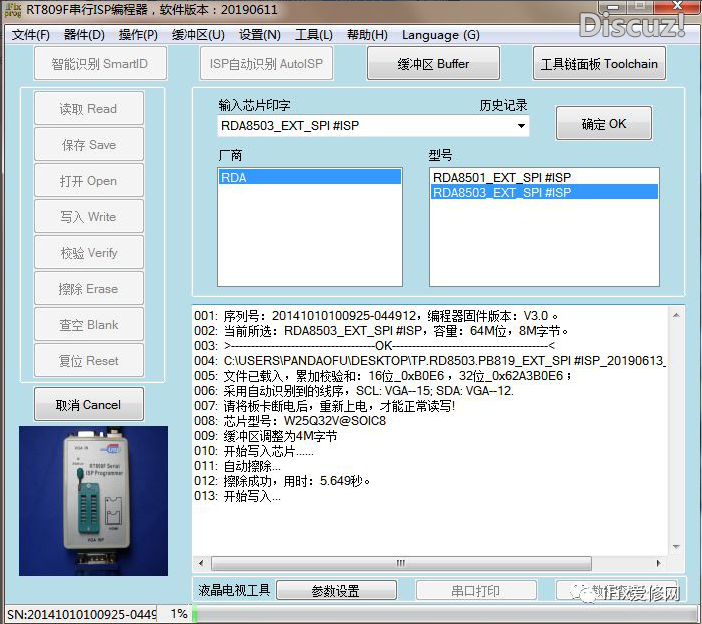702x624 pixels.
Task: Open the 文件(F) menu
Action: tap(30, 35)
